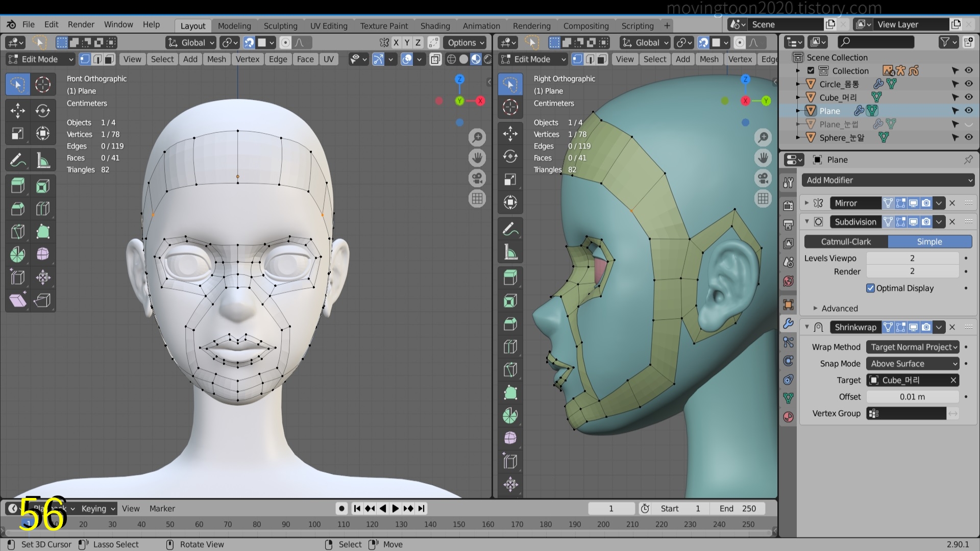The height and width of the screenshot is (551, 980).
Task: Toggle visibility of Cube_머리
Action: 968,97
